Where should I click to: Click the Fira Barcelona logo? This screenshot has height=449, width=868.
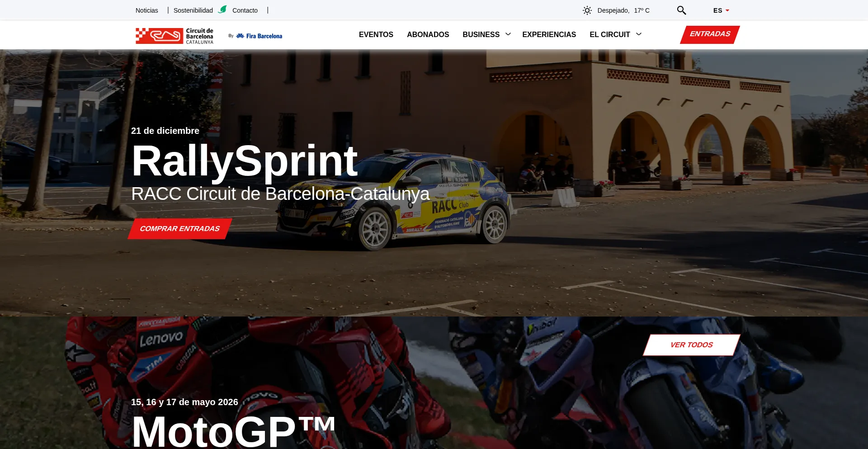click(259, 36)
